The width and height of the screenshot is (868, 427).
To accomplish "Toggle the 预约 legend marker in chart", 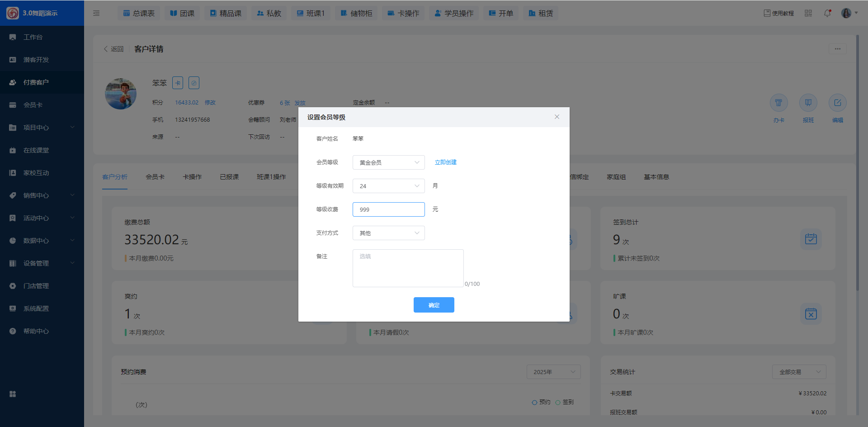I will pyautogui.click(x=541, y=402).
